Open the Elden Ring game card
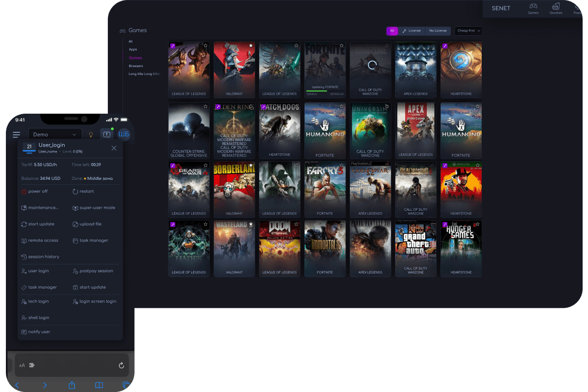588x392 pixels. tap(234, 131)
